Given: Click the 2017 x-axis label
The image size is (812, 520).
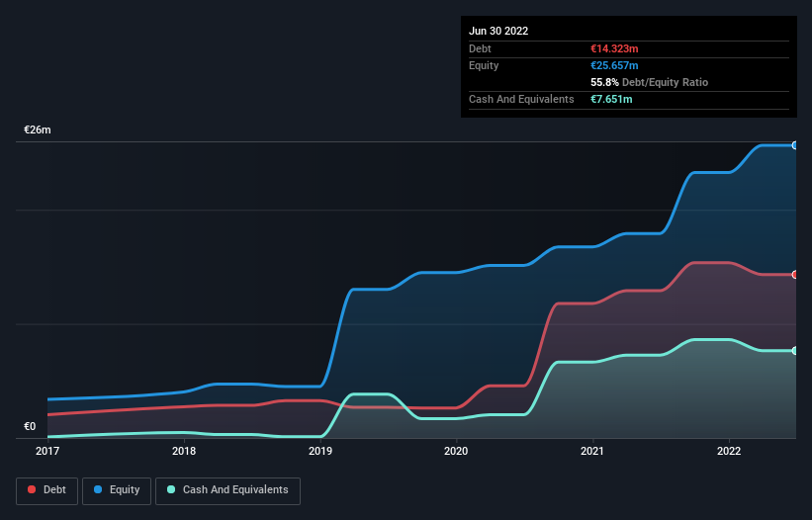Looking at the screenshot, I should click(47, 451).
